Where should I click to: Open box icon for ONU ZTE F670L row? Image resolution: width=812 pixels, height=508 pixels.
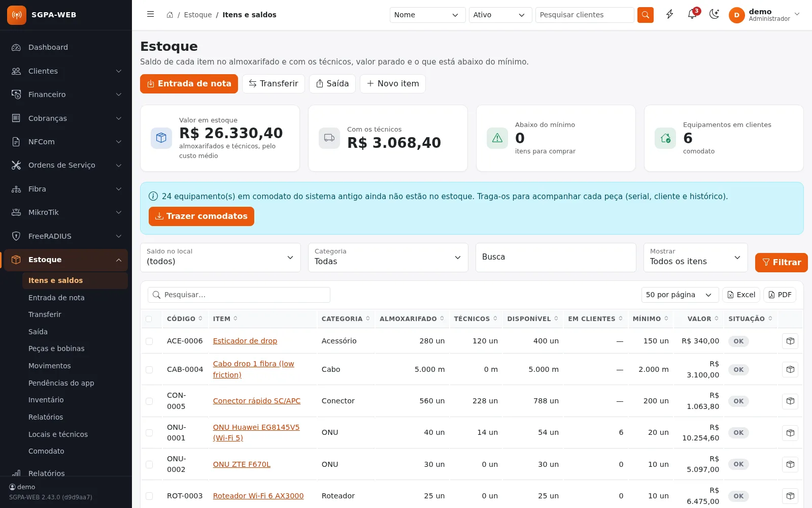[x=790, y=464]
